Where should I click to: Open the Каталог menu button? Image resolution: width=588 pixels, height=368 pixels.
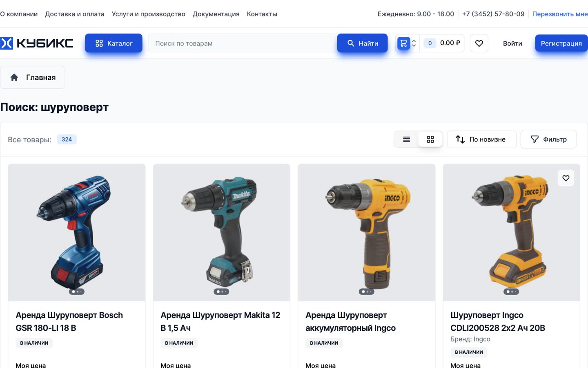(x=114, y=43)
